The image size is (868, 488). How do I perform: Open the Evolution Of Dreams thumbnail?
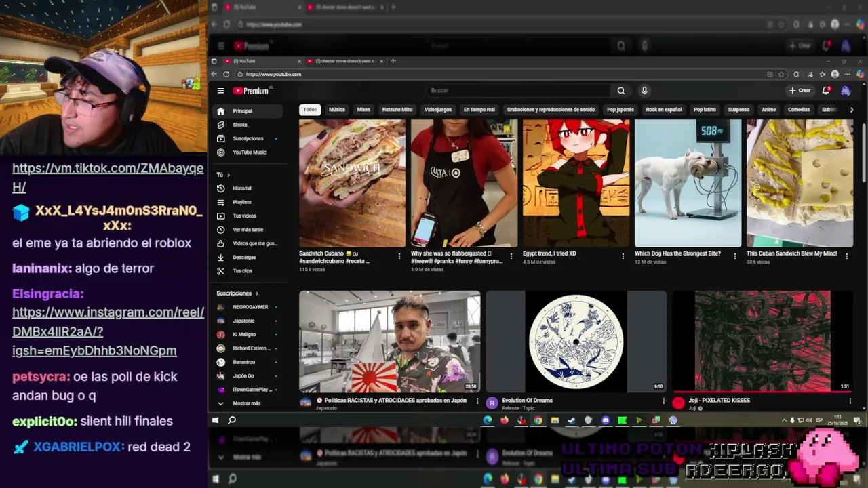(x=576, y=342)
